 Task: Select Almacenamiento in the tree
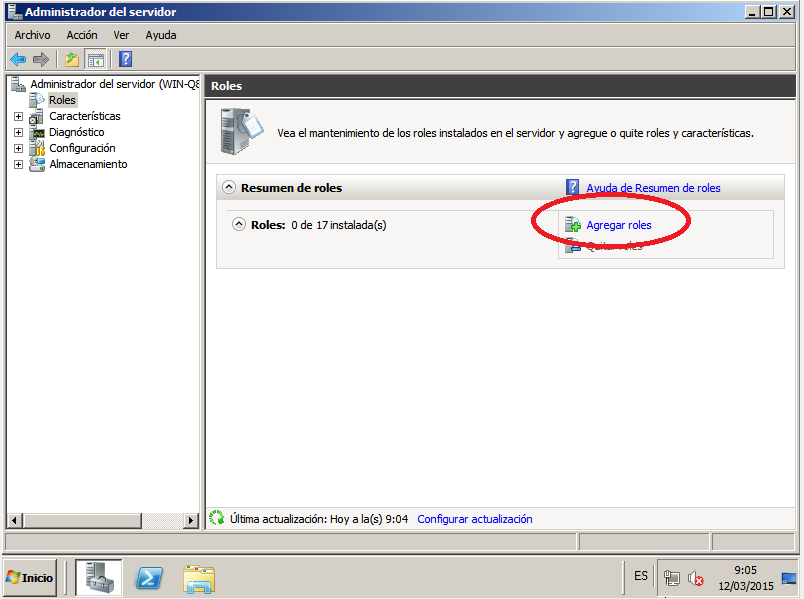click(x=88, y=164)
